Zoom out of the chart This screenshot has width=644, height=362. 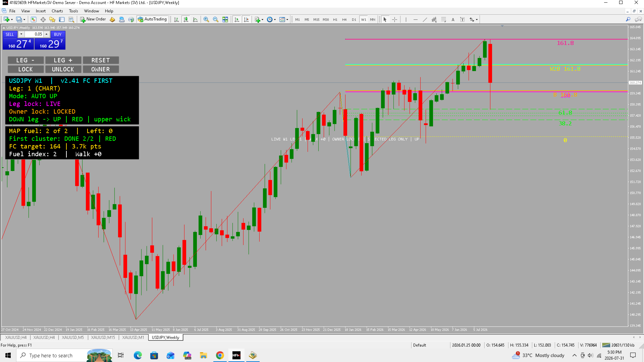click(216, 19)
